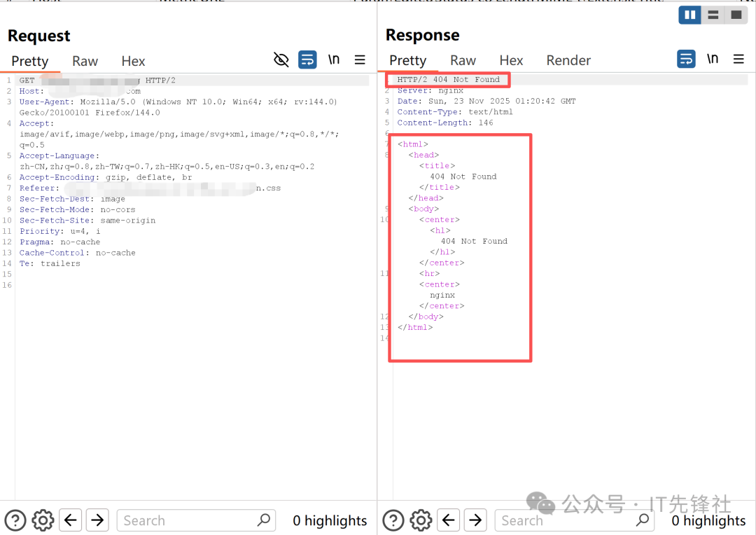Click the Sec-Fetch-Site: same-origin line
Image resolution: width=756 pixels, height=535 pixels.
click(x=87, y=221)
